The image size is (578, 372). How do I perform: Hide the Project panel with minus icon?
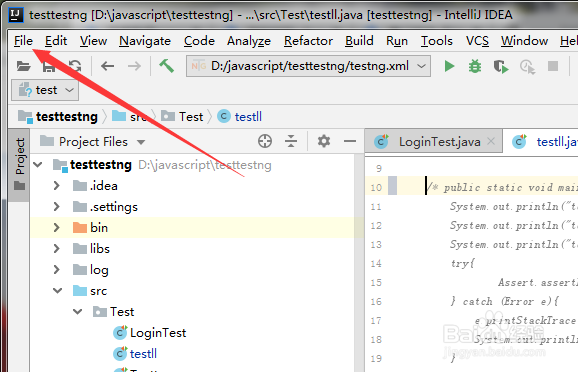350,141
